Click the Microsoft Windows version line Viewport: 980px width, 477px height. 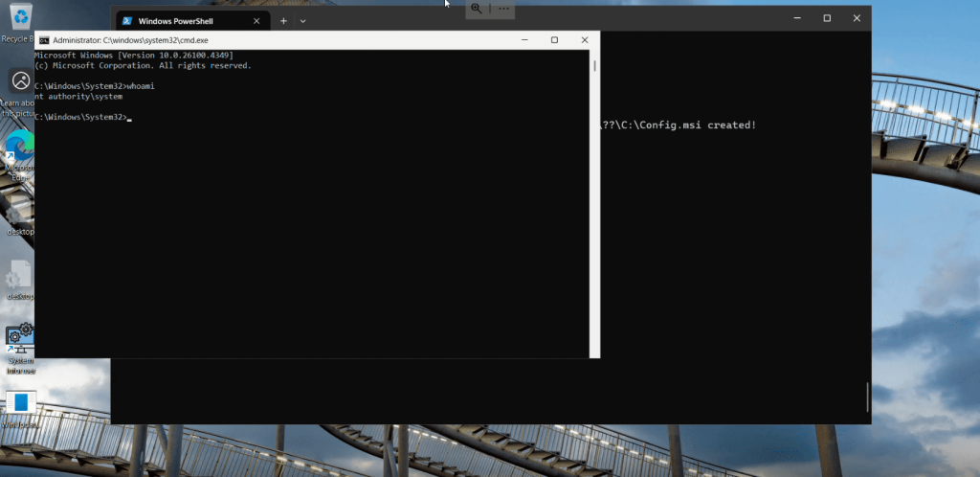[134, 55]
